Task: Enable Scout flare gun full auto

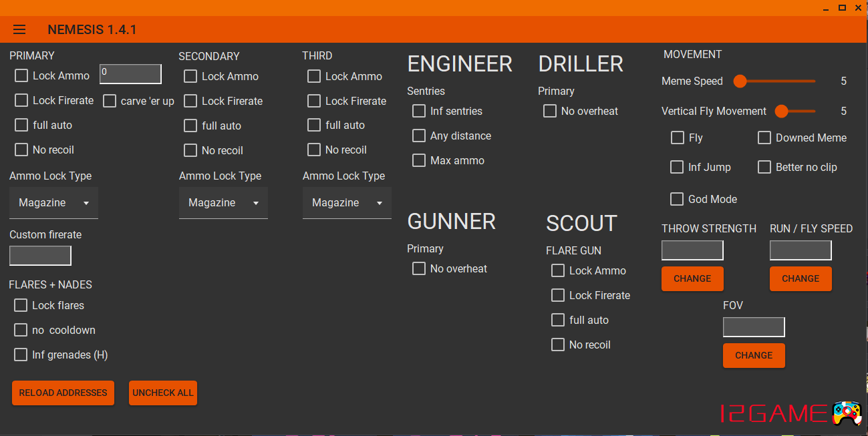Action: pos(558,320)
